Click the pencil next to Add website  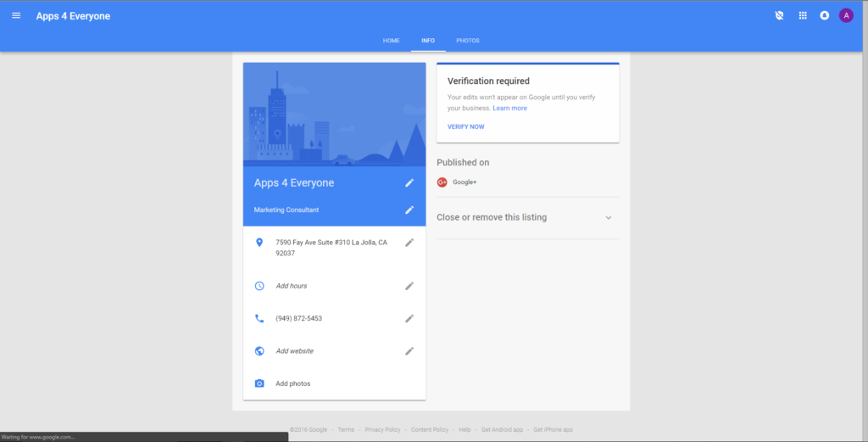point(409,351)
